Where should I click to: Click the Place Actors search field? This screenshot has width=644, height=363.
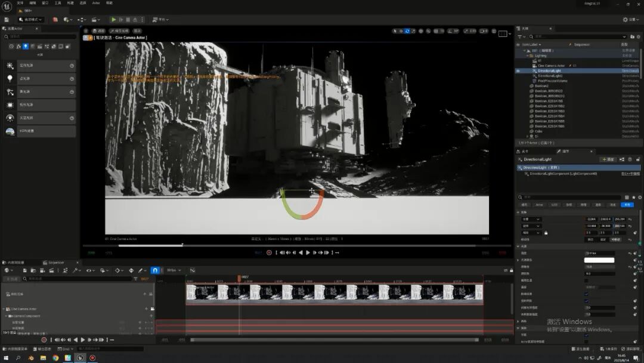(40, 36)
